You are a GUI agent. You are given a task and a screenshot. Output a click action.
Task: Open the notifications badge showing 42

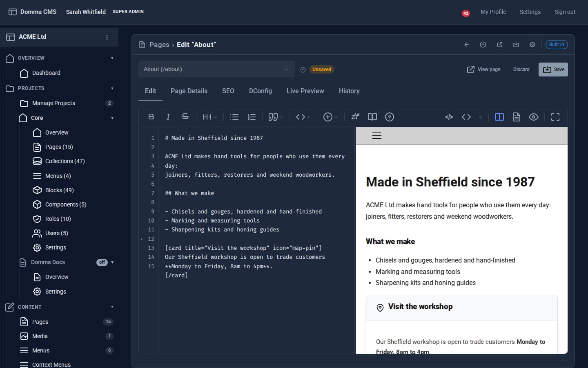coord(465,13)
